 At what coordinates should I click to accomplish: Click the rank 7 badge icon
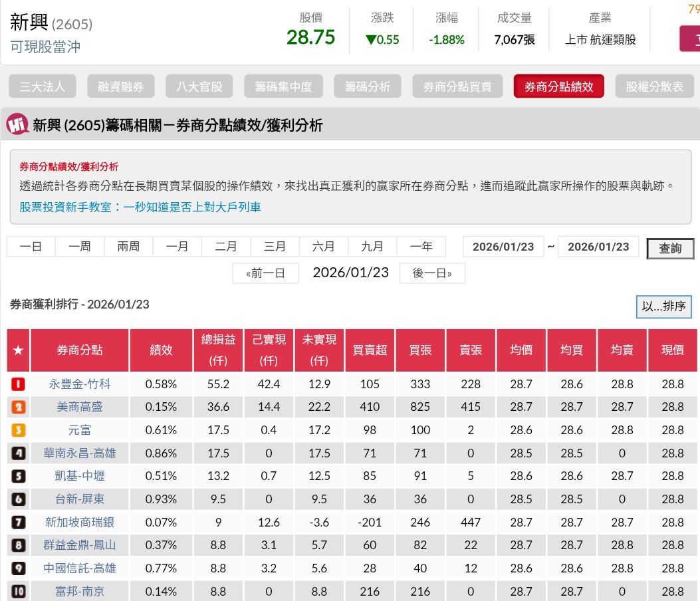click(x=19, y=522)
